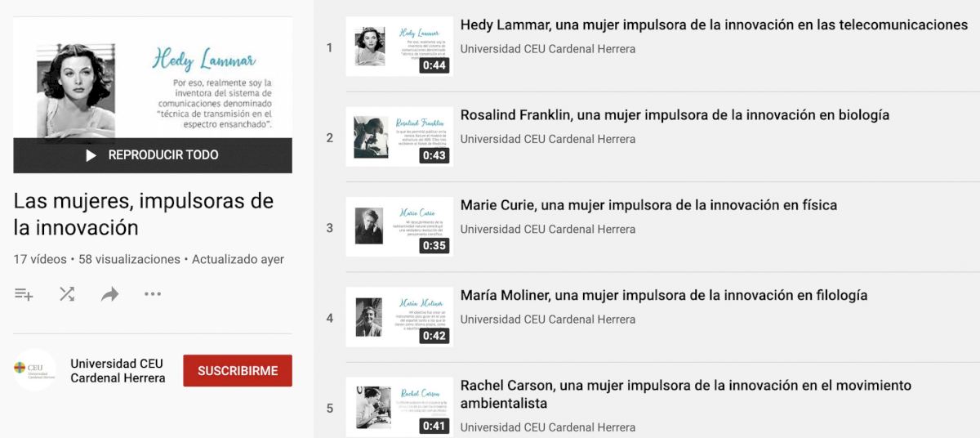Open Marie Curie física video title
The width and height of the screenshot is (980, 438).
648,205
